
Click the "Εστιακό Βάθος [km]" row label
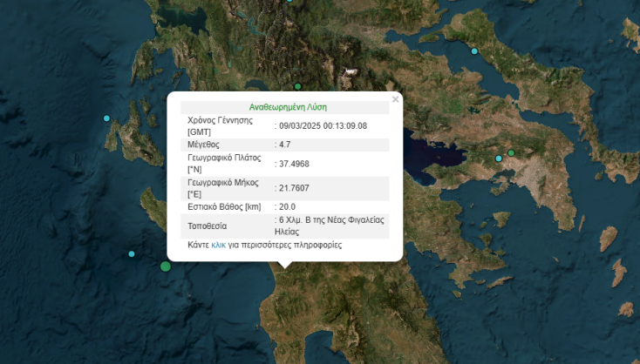pyautogui.click(x=224, y=206)
